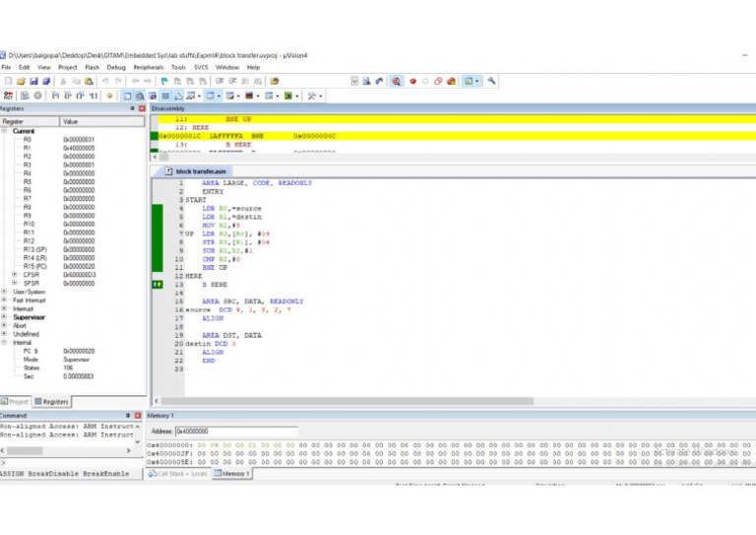Click the Configuration wrench icon
The image size is (756, 535).
[x=492, y=81]
